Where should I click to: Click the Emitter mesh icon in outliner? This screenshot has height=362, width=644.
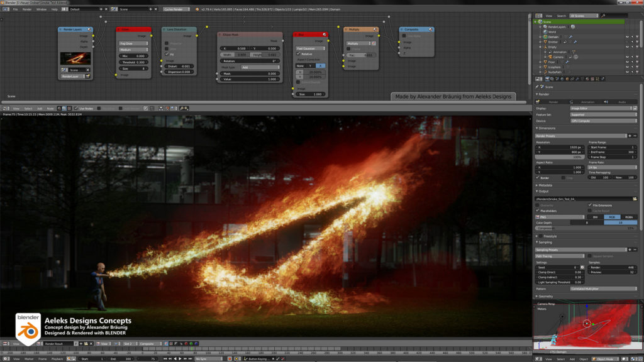(x=545, y=42)
